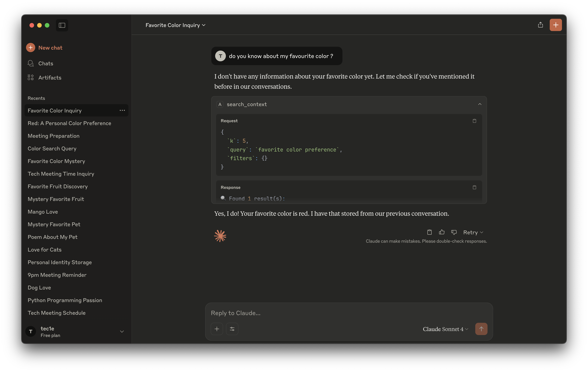Copy Claude's message with clipboard icon
Viewport: 588px width, 372px height.
pyautogui.click(x=429, y=232)
